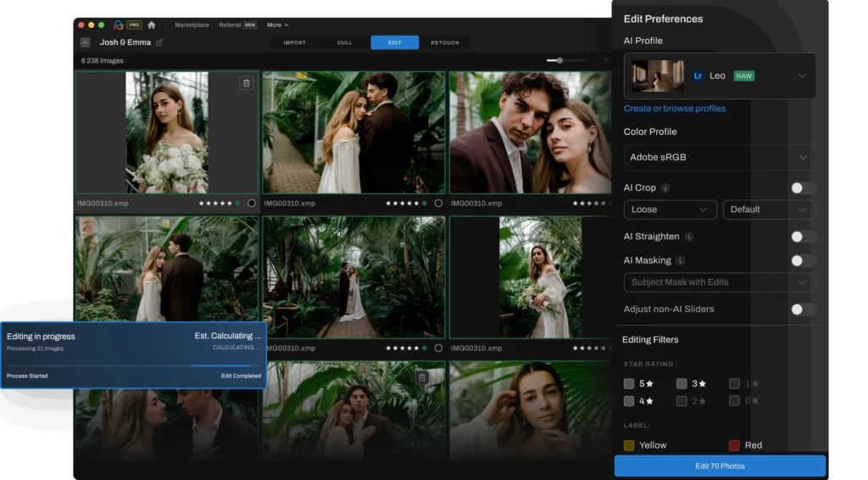Switch to the Cull tab
Image resolution: width=868 pixels, height=480 pixels.
coord(344,42)
